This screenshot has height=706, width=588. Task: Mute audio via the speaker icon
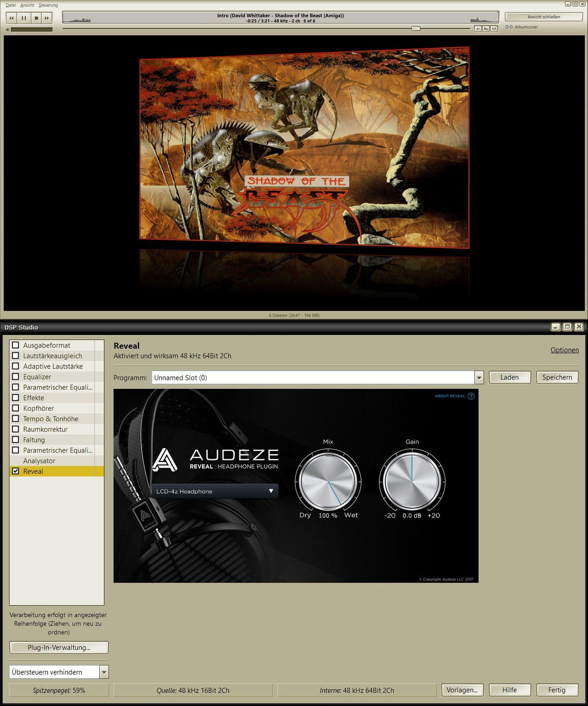tap(8, 30)
